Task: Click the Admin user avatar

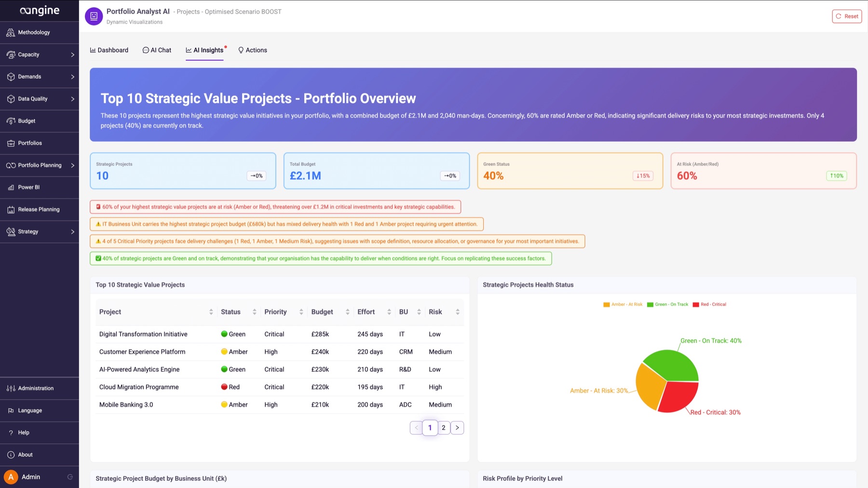Action: coord(11,477)
